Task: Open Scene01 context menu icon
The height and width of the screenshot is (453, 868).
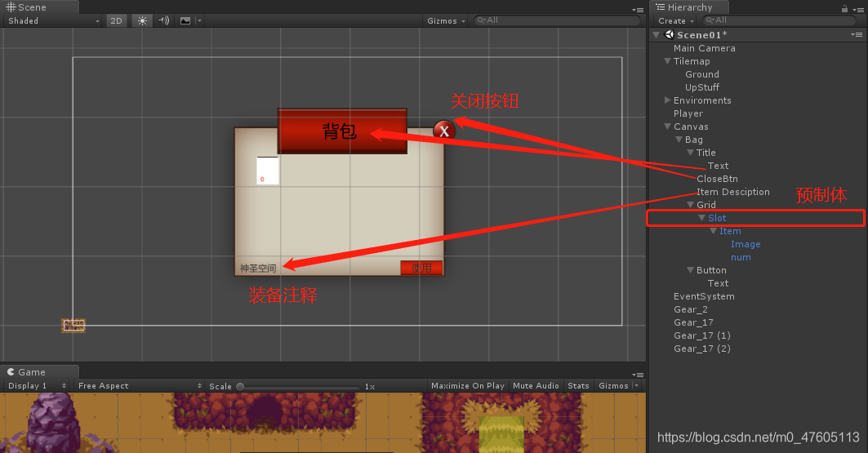Action: pyautogui.click(x=857, y=35)
